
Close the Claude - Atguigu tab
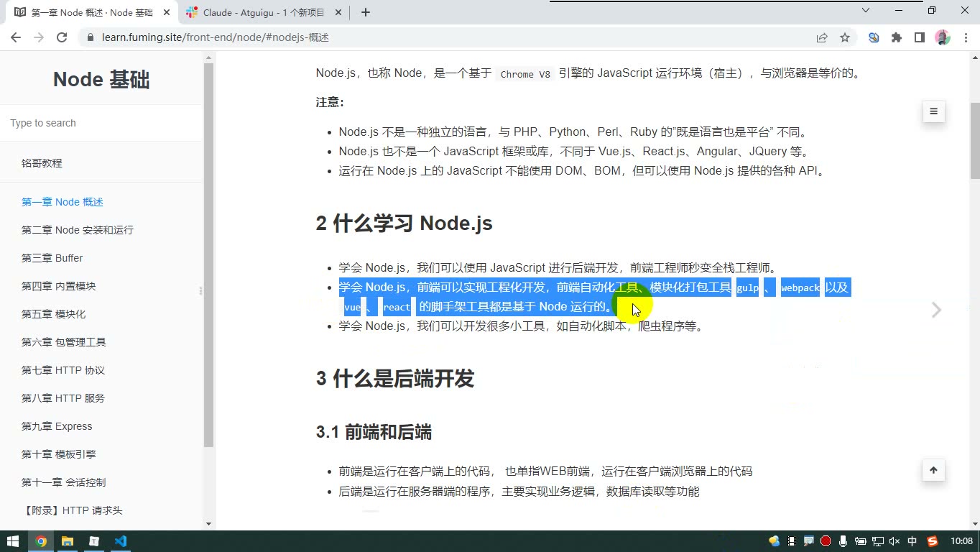tap(338, 12)
